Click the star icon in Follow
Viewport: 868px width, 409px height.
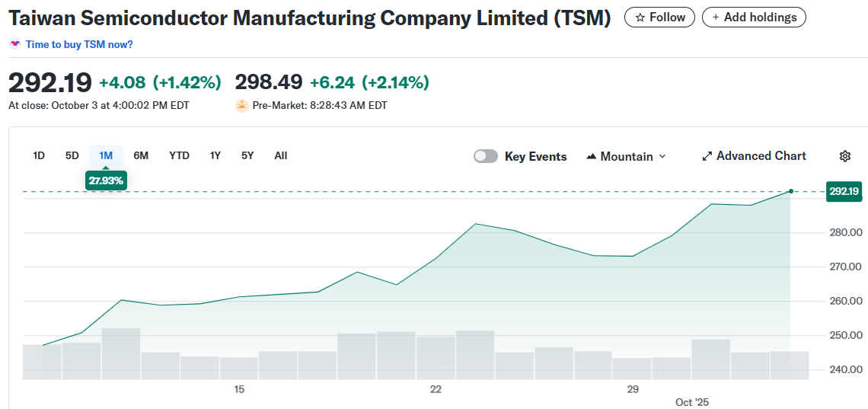(640, 17)
